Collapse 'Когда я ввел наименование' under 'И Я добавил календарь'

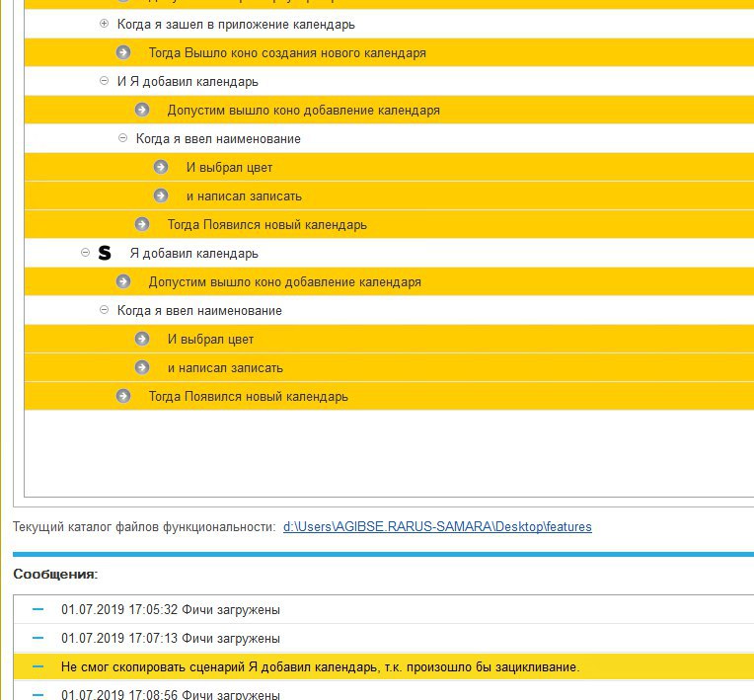(122, 138)
